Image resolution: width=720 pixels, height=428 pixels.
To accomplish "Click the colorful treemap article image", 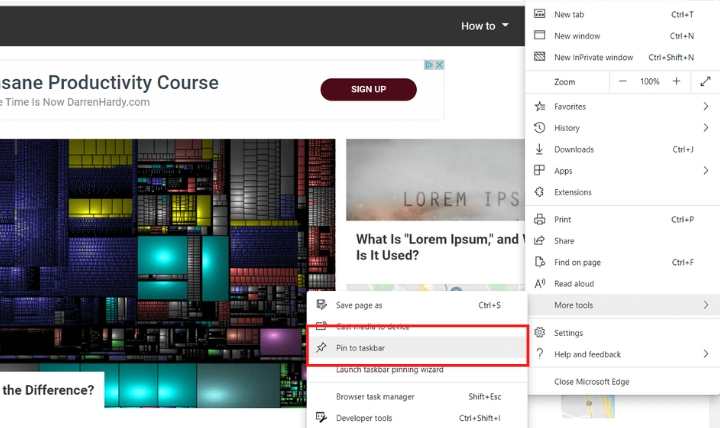I will click(168, 273).
